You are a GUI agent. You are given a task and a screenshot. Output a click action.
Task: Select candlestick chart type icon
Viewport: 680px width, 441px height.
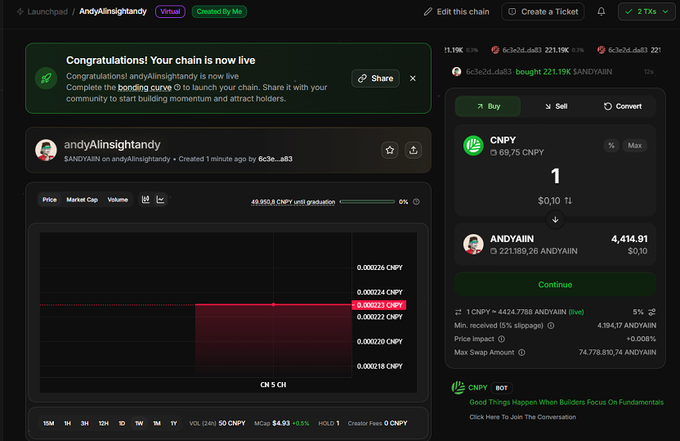point(146,199)
